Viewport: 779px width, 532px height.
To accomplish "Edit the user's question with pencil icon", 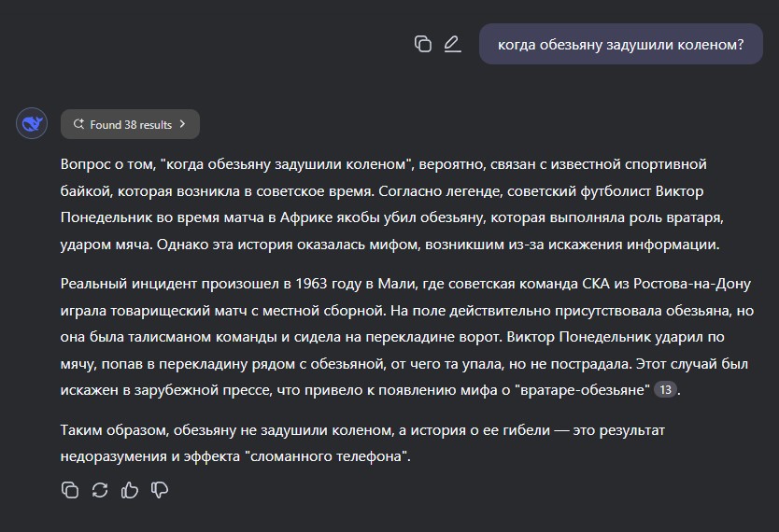I will point(453,44).
